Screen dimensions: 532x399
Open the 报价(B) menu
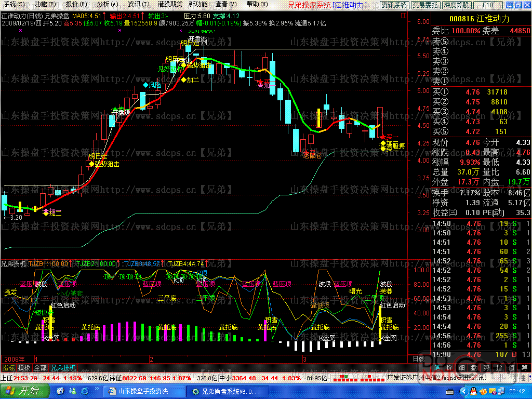(x=76, y=4)
